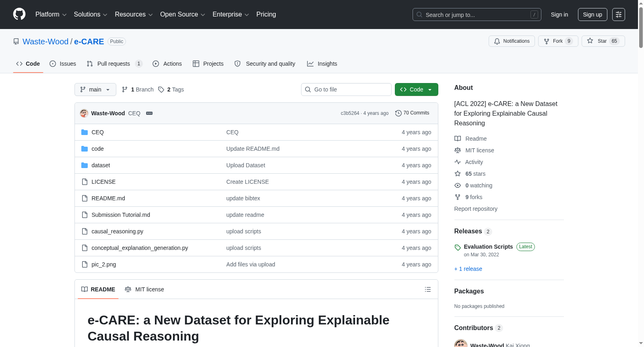Open the main branch selector dropdown
This screenshot has width=644, height=347.
(x=95, y=89)
